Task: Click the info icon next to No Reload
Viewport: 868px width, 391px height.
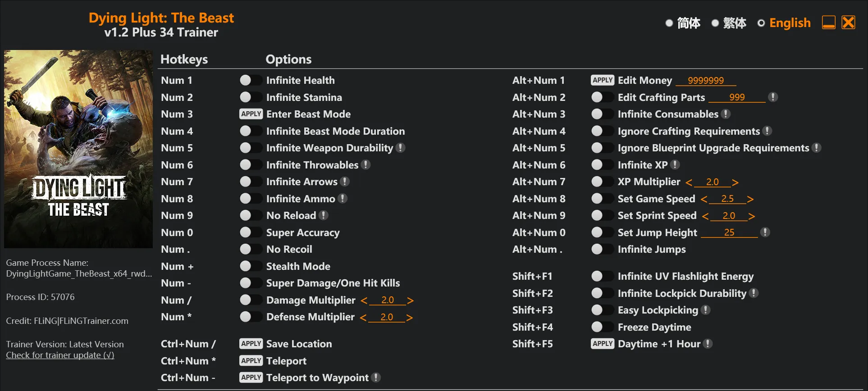Action: point(323,215)
